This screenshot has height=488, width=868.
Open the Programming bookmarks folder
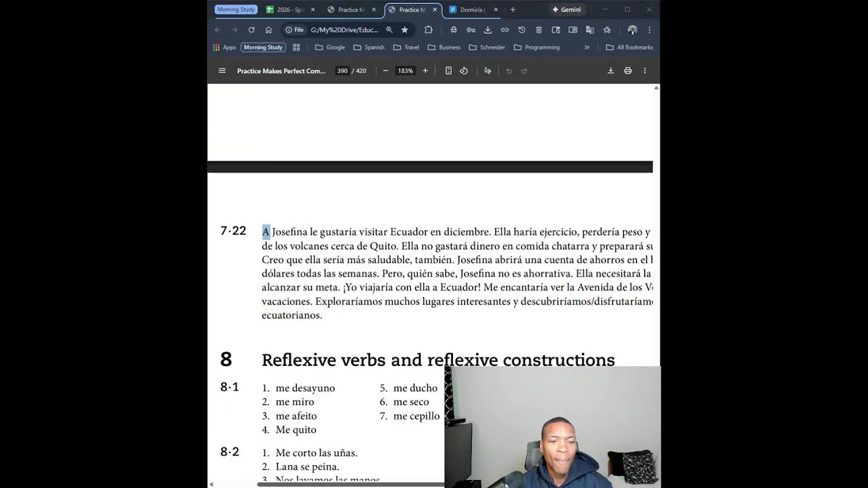(x=537, y=47)
